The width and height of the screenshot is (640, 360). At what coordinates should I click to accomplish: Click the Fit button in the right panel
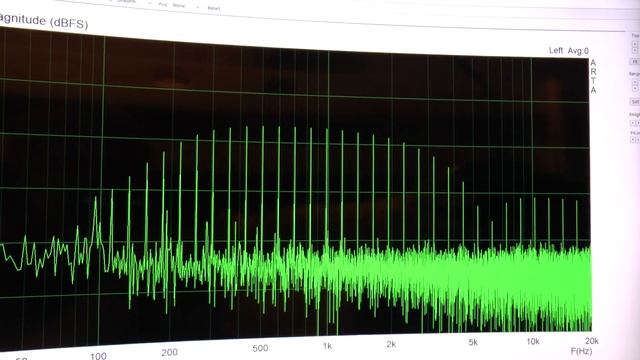coord(635,61)
